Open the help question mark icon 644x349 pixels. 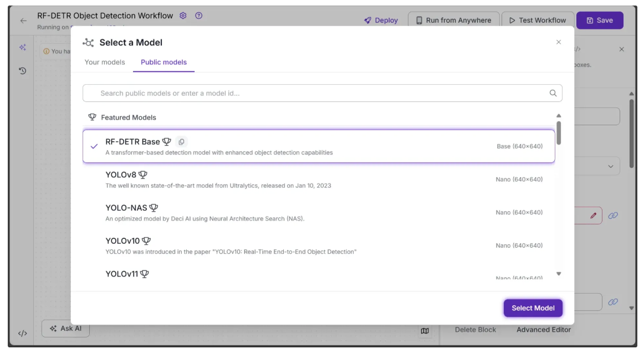199,16
